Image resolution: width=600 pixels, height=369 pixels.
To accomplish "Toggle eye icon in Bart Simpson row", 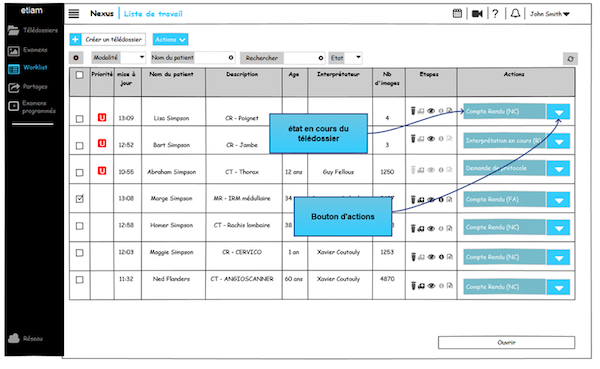I will click(431, 139).
